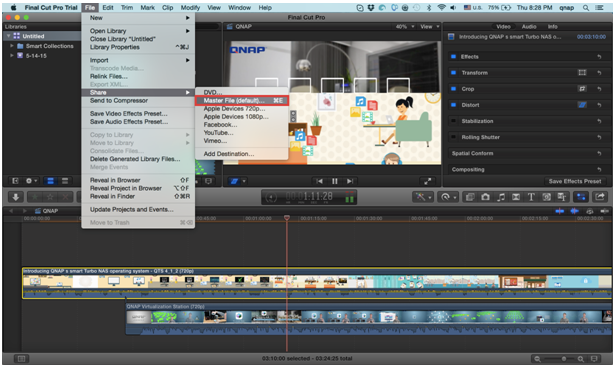Zoom out timeline with minus magnifier
Image resolution: width=615 pixels, height=367 pixels.
(x=537, y=359)
